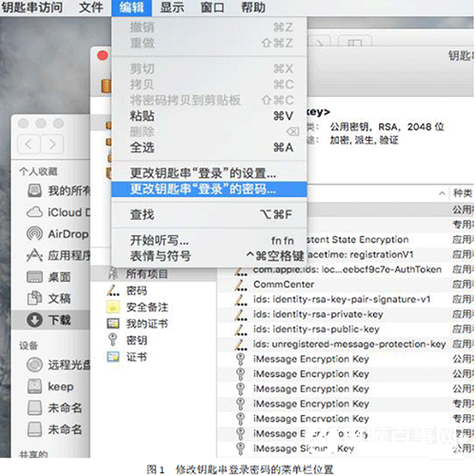Image resolution: width=476 pixels, height=476 pixels.
Task: Select ids: identity-rsa-public-key row
Action: click(x=345, y=329)
